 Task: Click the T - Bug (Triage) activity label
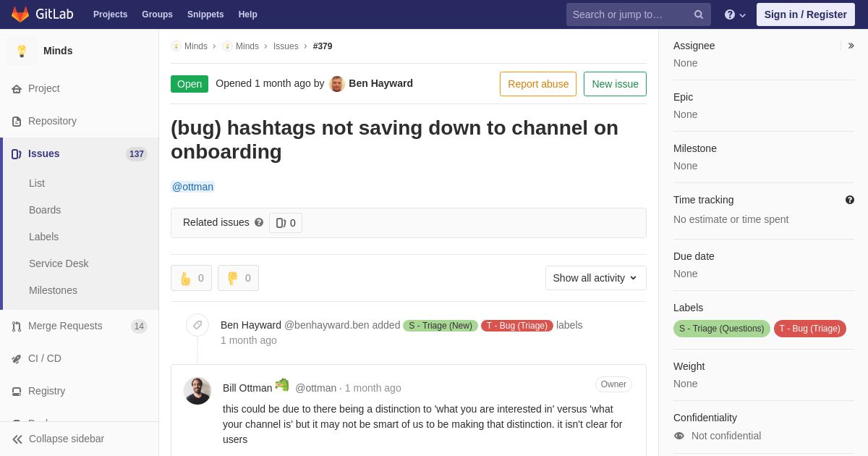tap(517, 326)
